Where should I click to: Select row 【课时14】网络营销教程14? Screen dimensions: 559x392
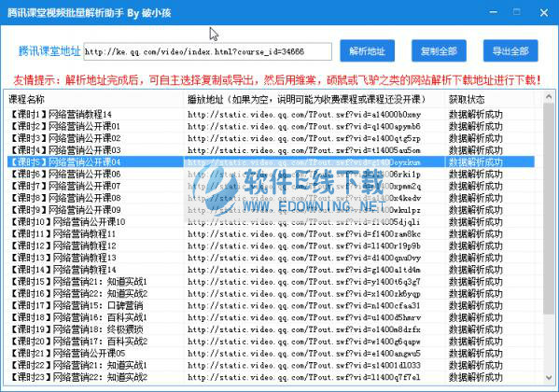pos(271,270)
